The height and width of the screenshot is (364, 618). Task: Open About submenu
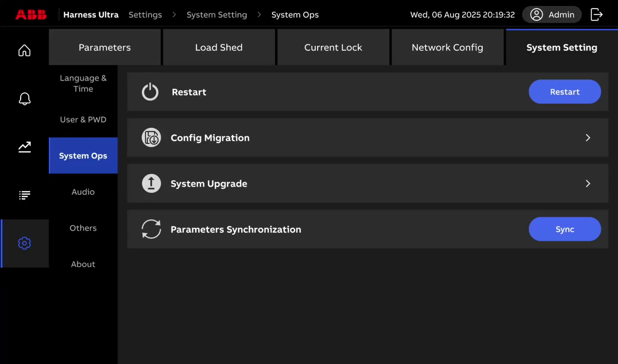tap(83, 264)
